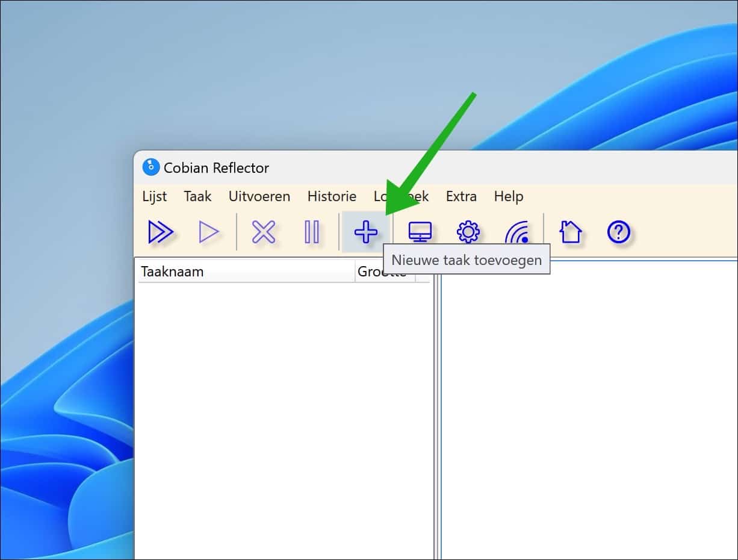The image size is (738, 560).
Task: Open the Taak menu
Action: [197, 196]
